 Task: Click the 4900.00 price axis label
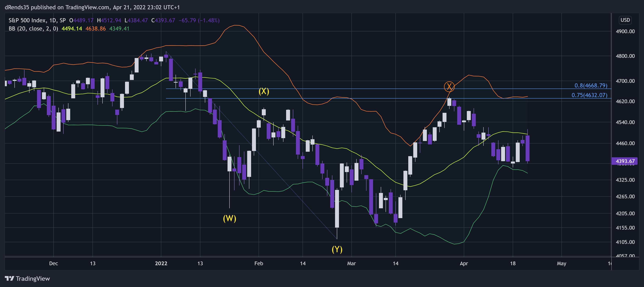(625, 31)
